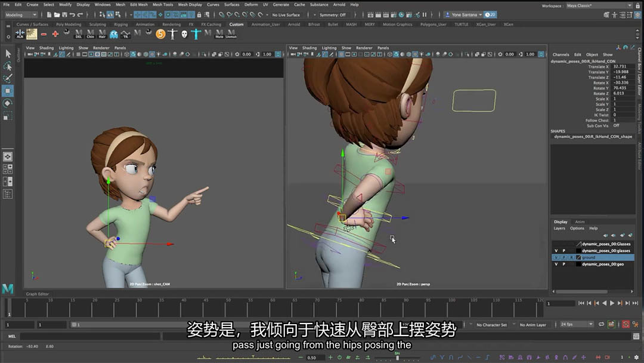The image size is (644, 363).
Task: Open the Deform menu
Action: [x=251, y=5]
